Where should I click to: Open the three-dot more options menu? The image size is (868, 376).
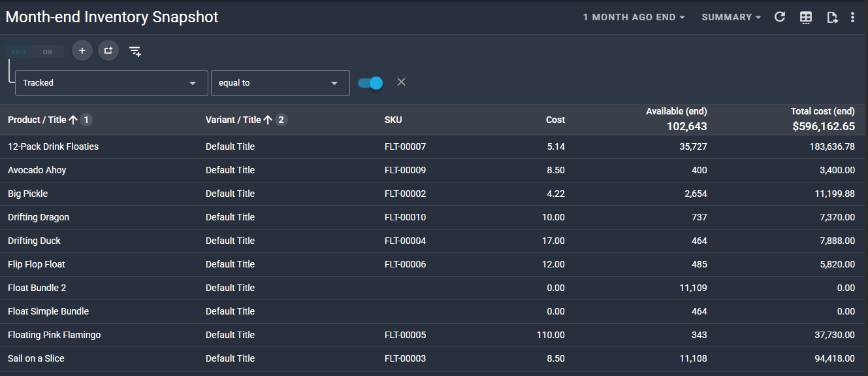pos(852,18)
